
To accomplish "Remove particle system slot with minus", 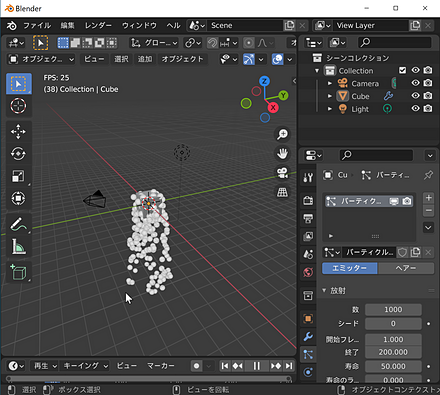I will click(x=429, y=211).
